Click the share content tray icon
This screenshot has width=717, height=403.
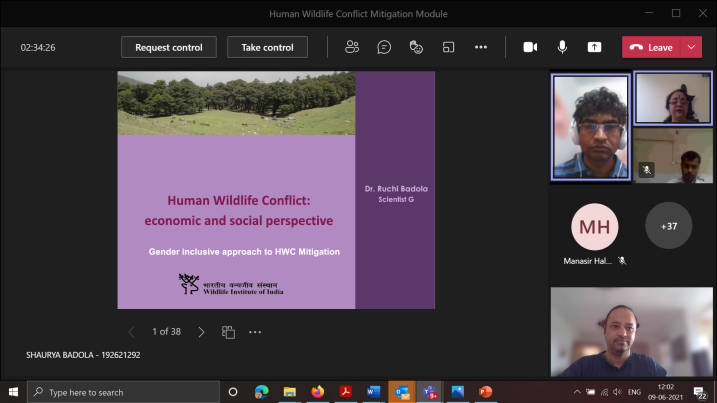594,47
